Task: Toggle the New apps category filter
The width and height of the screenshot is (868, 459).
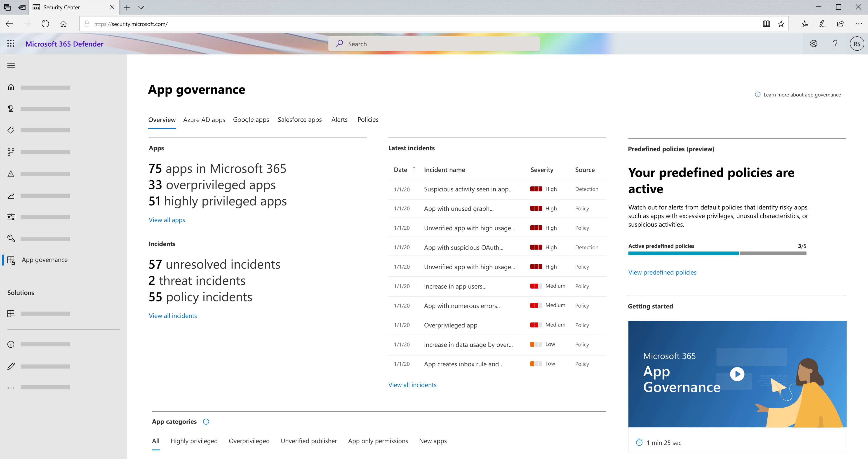Action: [432, 441]
